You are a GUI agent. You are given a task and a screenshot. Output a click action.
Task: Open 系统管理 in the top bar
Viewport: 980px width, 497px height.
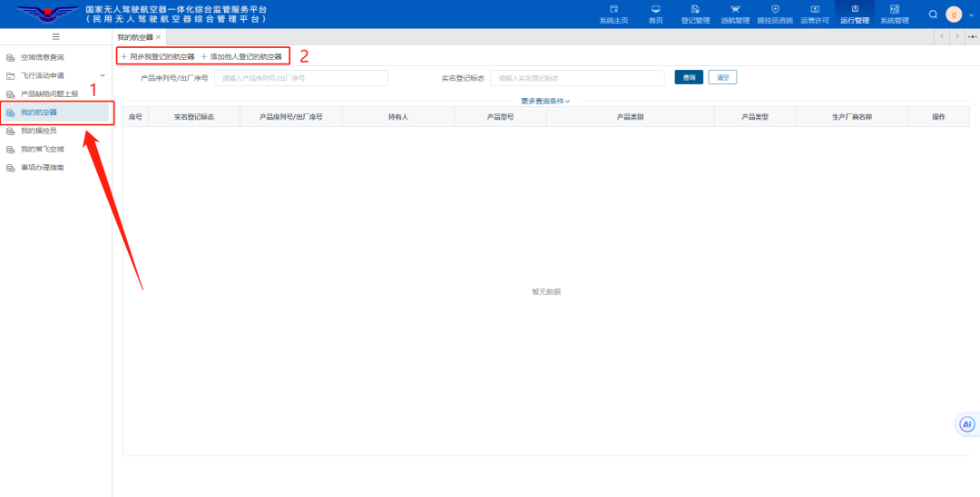[895, 14]
